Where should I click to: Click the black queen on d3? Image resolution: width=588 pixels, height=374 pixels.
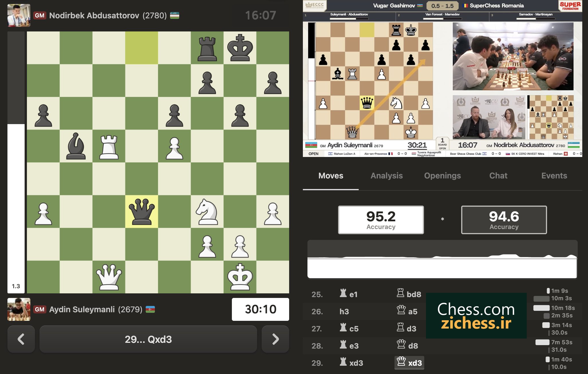(x=141, y=212)
